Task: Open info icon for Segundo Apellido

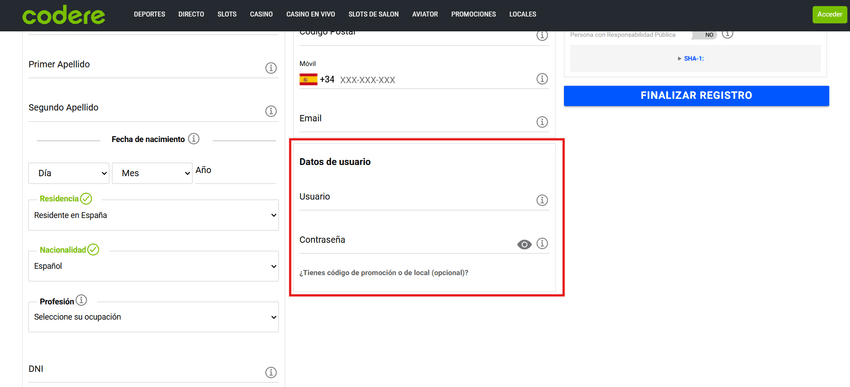Action: pyautogui.click(x=271, y=111)
